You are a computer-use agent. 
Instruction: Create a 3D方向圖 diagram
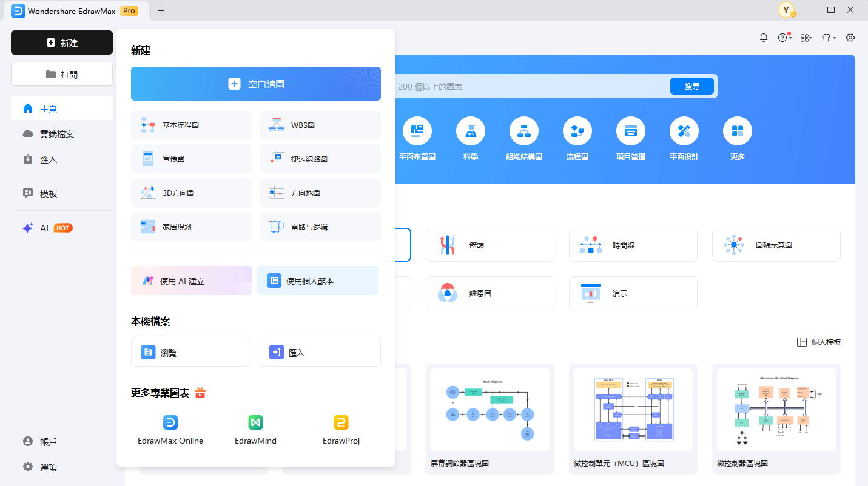(191, 192)
